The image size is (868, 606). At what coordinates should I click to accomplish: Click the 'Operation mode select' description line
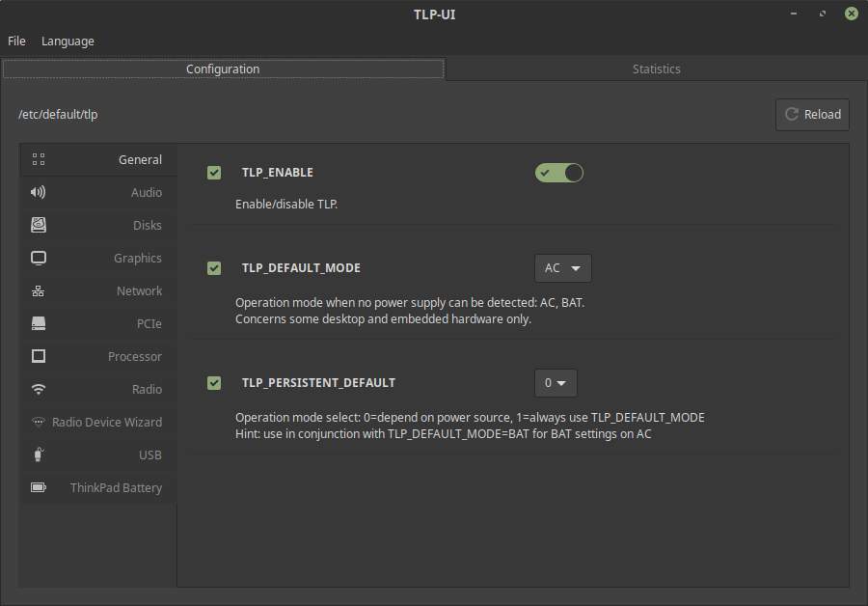click(470, 417)
